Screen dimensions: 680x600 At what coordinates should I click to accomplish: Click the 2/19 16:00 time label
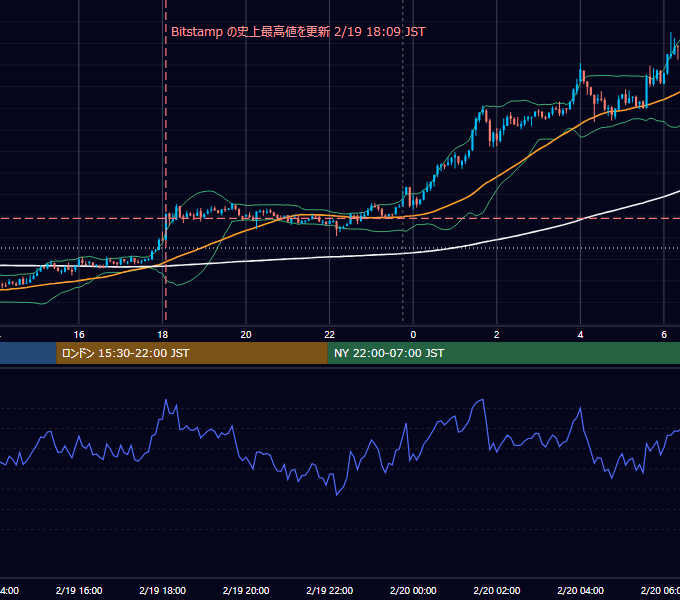pos(79,590)
